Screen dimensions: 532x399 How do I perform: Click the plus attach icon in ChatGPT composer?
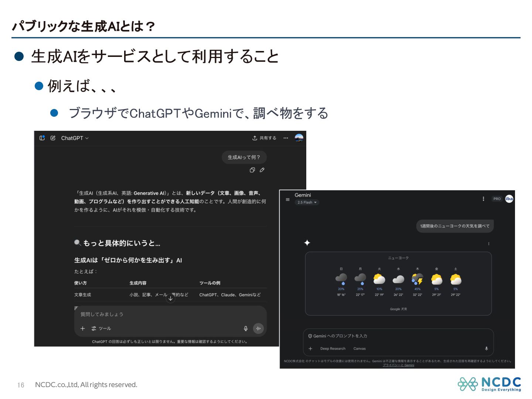click(83, 328)
